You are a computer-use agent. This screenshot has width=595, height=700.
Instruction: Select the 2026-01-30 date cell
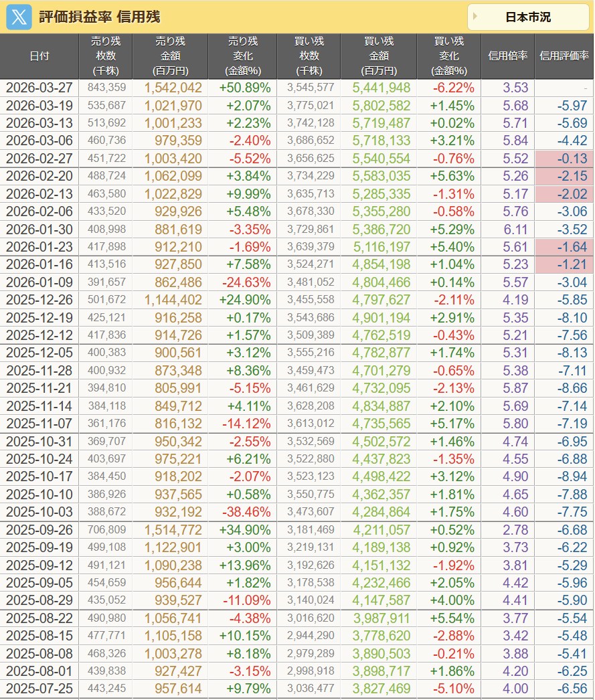(x=39, y=229)
